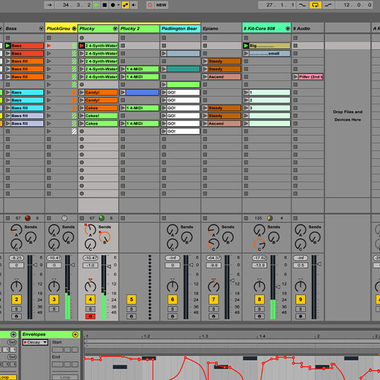Select the Padlington Bear track header
The image size is (380, 380).
click(x=180, y=29)
